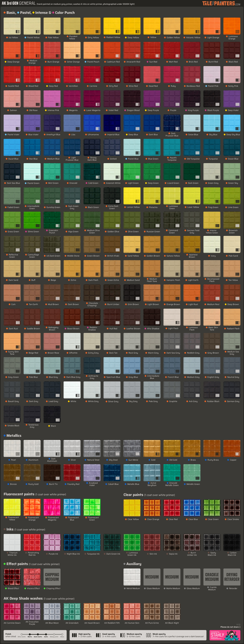Viewport: 244px width, 644px height.
Task: Select the Fluorescent Yellow swatch
Action: point(12,507)
